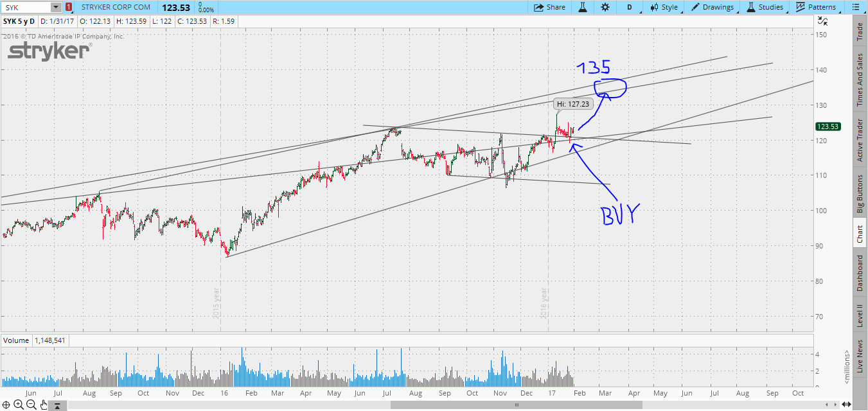Open the Patterns dropdown menu
Screen dimensions: 868x411
[816, 7]
